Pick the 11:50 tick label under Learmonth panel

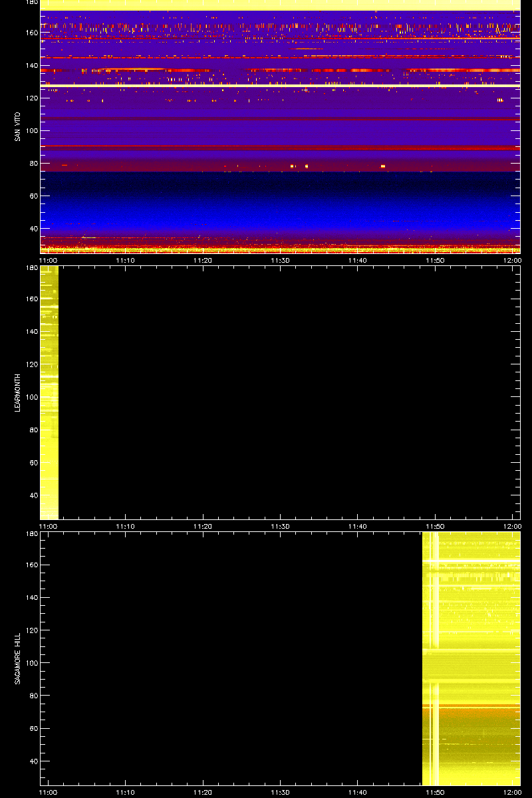click(435, 526)
